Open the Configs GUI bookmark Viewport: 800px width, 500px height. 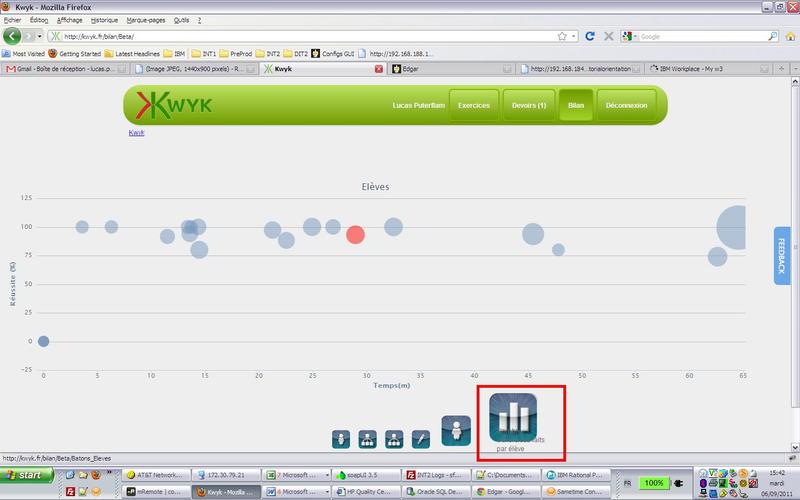(x=333, y=54)
